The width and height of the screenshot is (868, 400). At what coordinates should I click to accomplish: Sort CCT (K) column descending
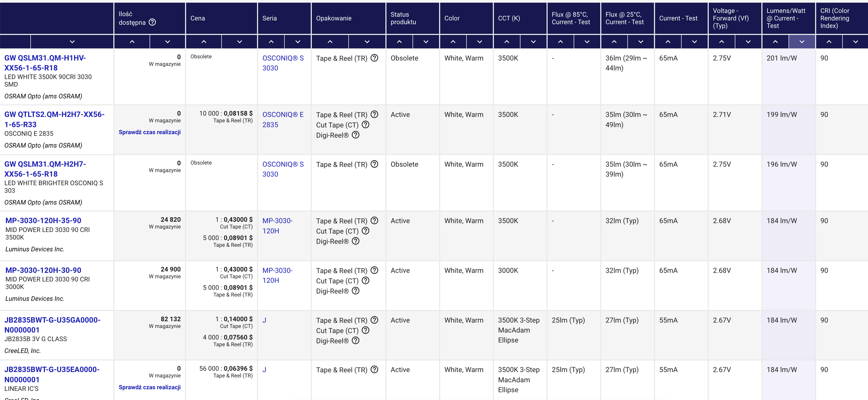(533, 42)
